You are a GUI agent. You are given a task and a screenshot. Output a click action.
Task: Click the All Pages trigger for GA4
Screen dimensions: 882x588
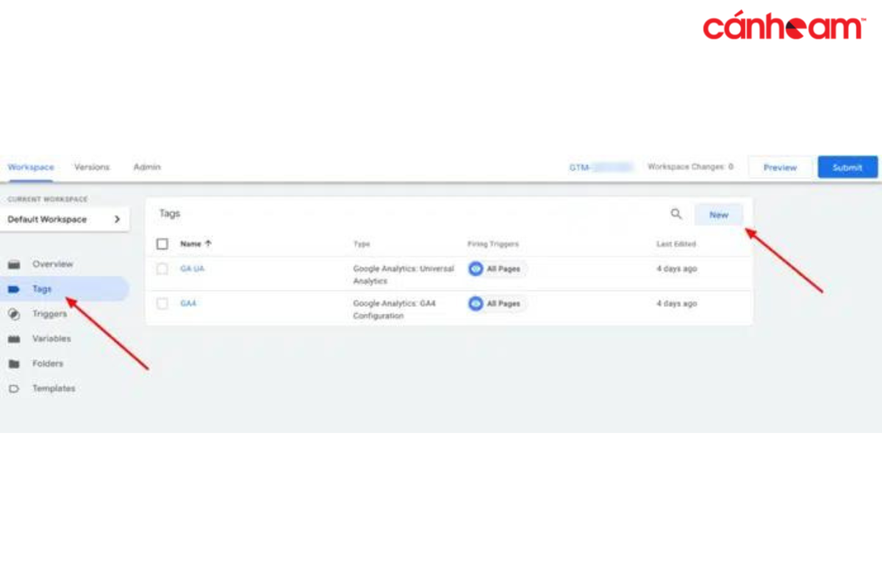498,304
